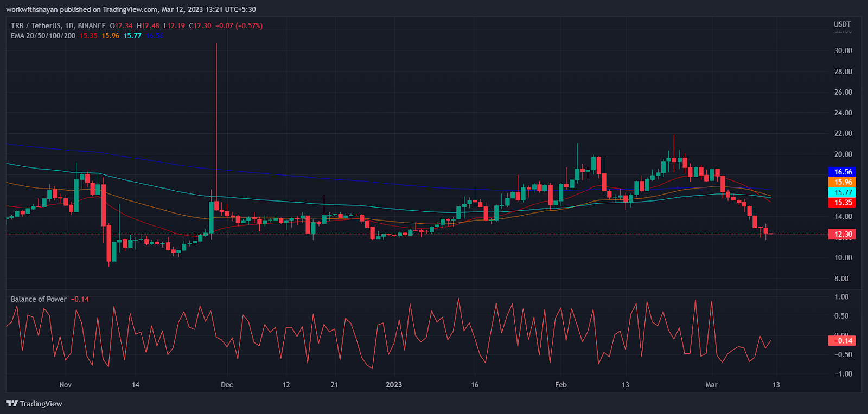Click the Dec label on time axis
This screenshot has height=414, width=868.
point(227,385)
